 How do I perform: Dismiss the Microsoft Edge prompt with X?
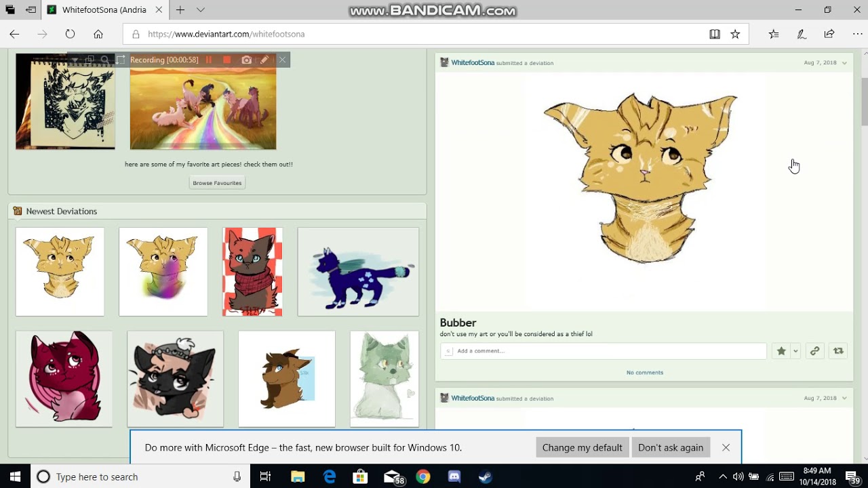click(x=726, y=447)
